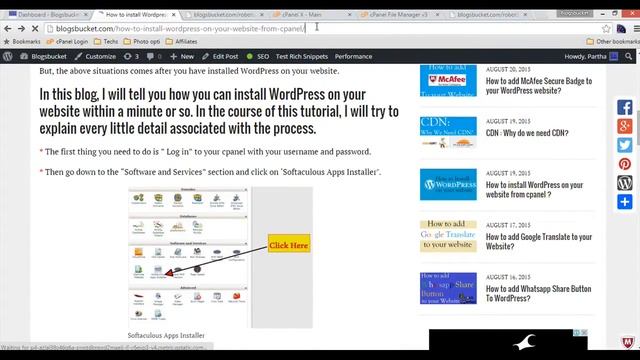Open the Photo opti bookmark folder
This screenshot has width=640, height=360.
coord(142,41)
